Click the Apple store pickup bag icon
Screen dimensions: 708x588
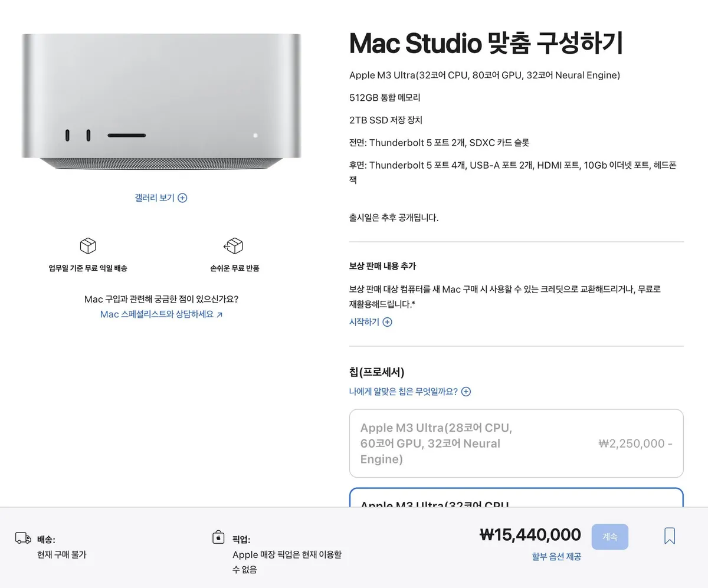click(218, 537)
